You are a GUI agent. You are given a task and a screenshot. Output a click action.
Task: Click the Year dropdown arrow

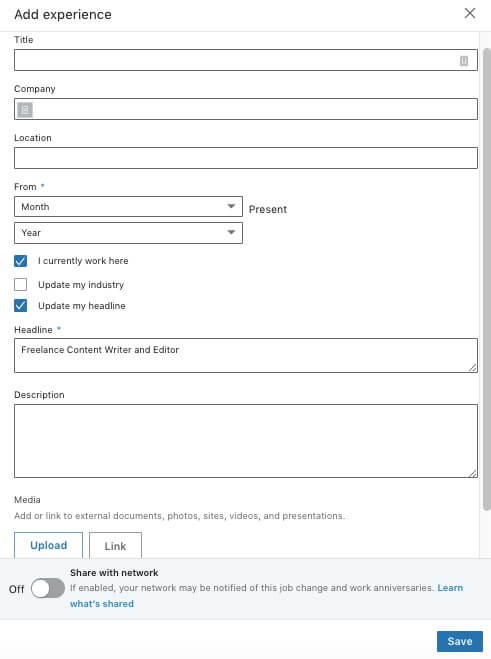coord(231,232)
